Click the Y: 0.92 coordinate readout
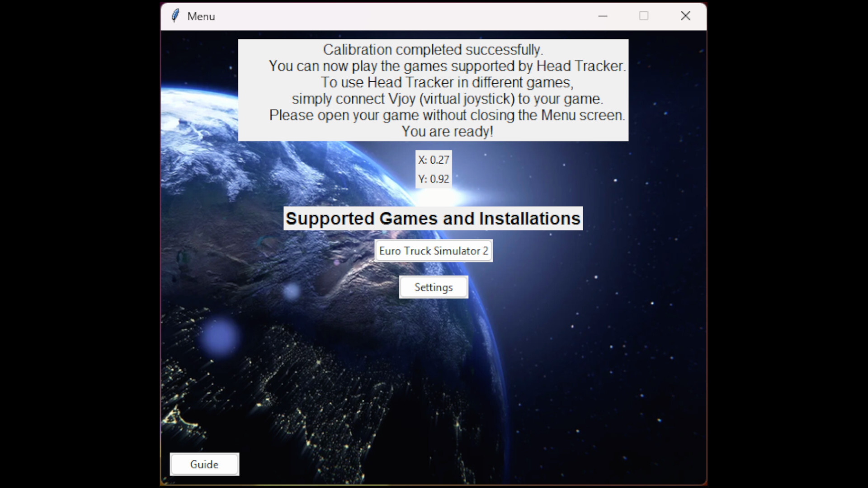 coord(433,178)
